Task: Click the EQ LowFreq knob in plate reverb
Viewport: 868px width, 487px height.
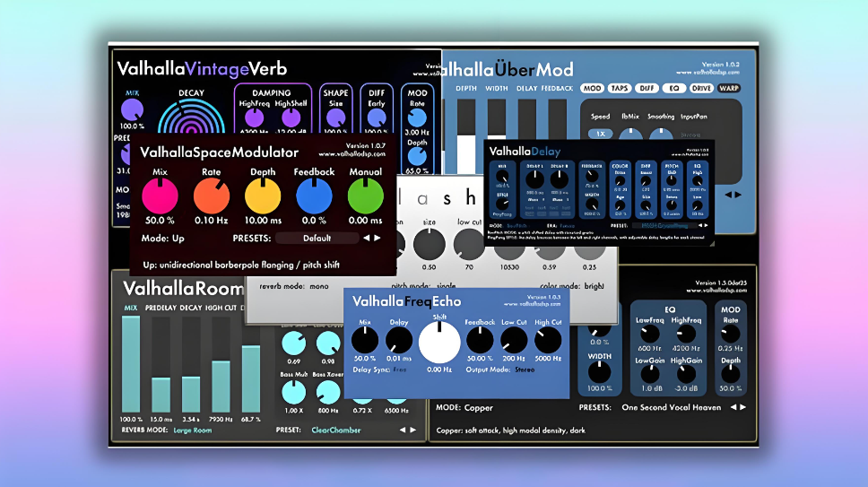Action: coord(650,334)
